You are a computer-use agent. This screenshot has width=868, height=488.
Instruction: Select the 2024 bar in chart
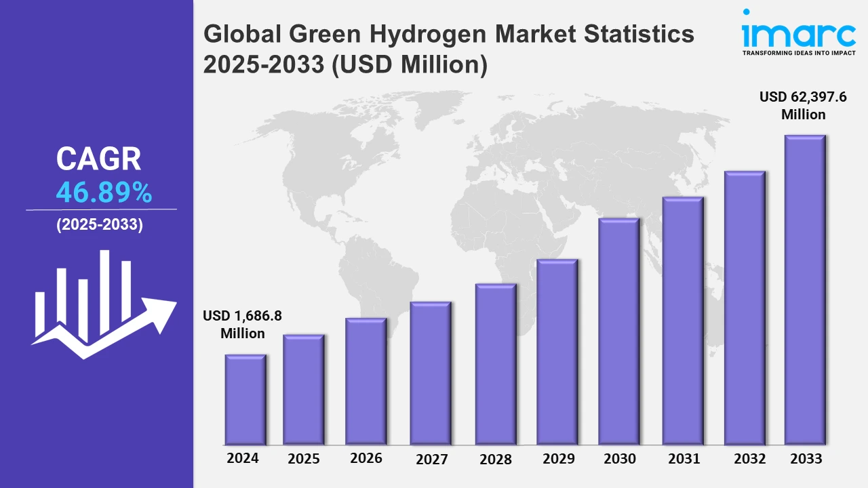[245, 400]
